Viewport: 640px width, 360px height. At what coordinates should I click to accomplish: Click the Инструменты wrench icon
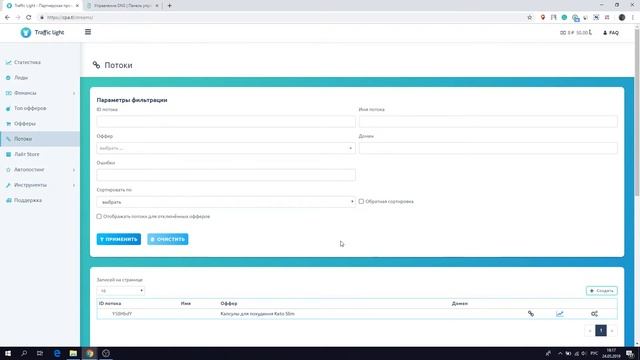(x=8, y=185)
